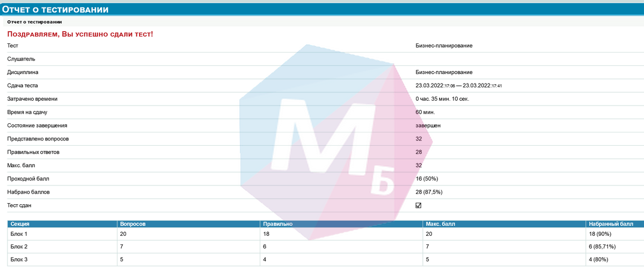This screenshot has height=275, width=644.
Task: Click the "Вопросов" column header
Action: click(x=131, y=224)
